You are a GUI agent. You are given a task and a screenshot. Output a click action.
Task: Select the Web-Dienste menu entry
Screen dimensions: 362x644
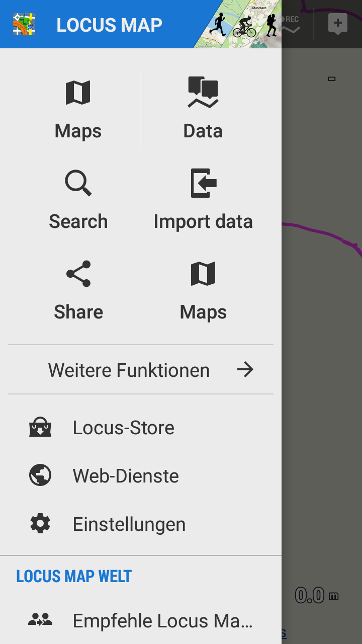point(126,476)
